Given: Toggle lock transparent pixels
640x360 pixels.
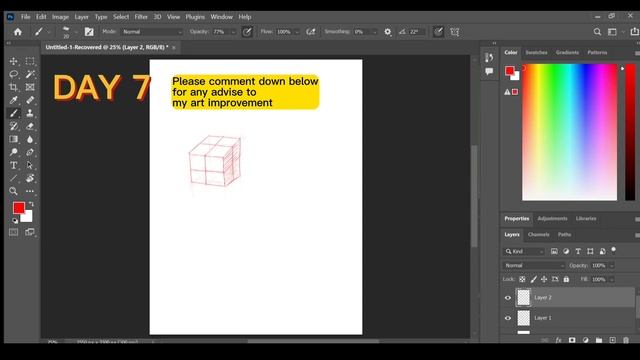Looking at the screenshot, I should click(522, 280).
